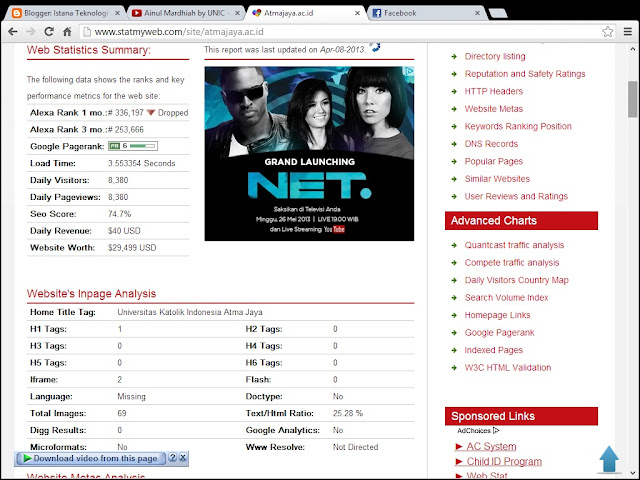Go back with the browser back arrow
640x480 pixels.
(13, 32)
